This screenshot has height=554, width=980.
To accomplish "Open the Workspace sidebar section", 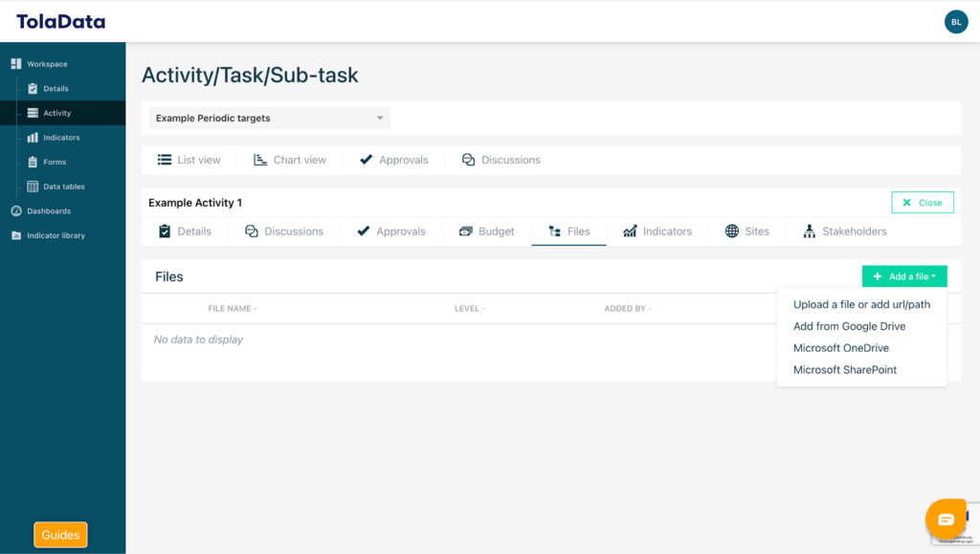I will coord(47,64).
